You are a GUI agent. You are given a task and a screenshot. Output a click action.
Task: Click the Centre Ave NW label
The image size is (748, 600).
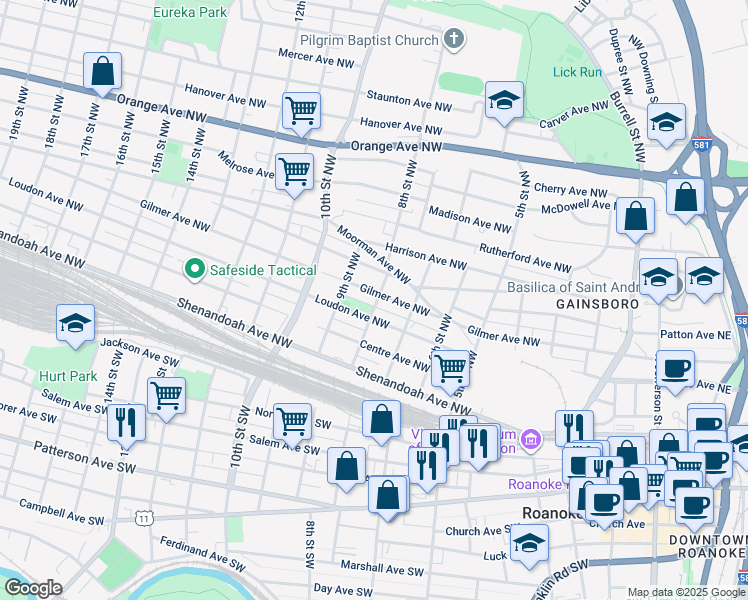(395, 355)
